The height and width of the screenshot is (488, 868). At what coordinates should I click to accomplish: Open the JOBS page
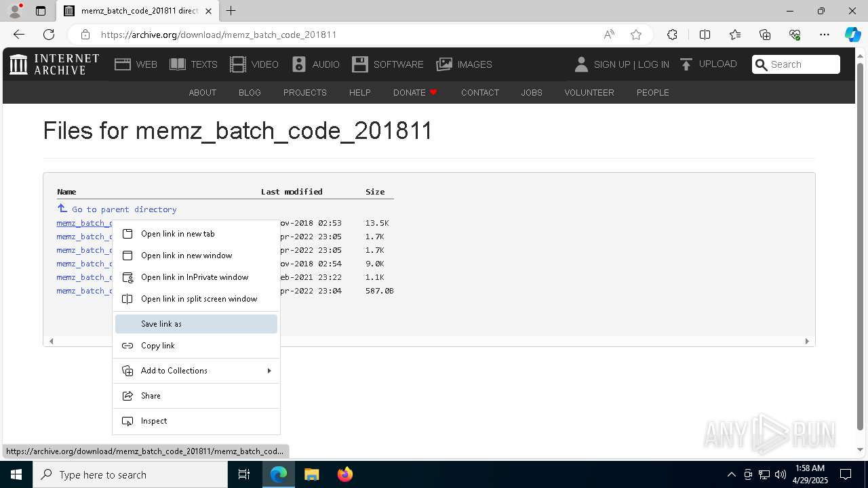[x=532, y=93]
